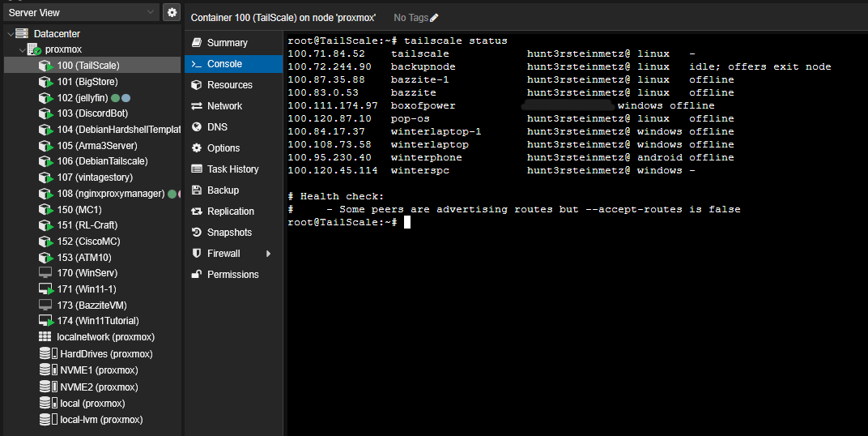The height and width of the screenshot is (436, 868).
Task: Collapse the proxmox node expander
Action: tap(22, 50)
